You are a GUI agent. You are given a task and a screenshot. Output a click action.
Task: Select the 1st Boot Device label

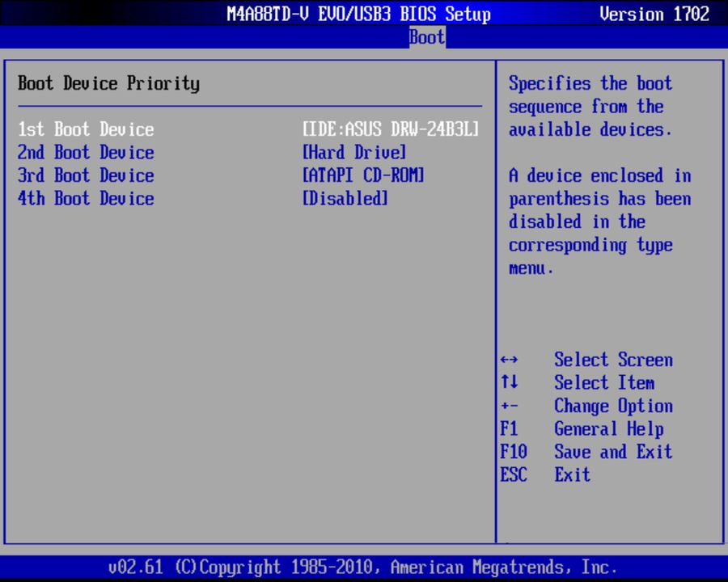coord(85,129)
